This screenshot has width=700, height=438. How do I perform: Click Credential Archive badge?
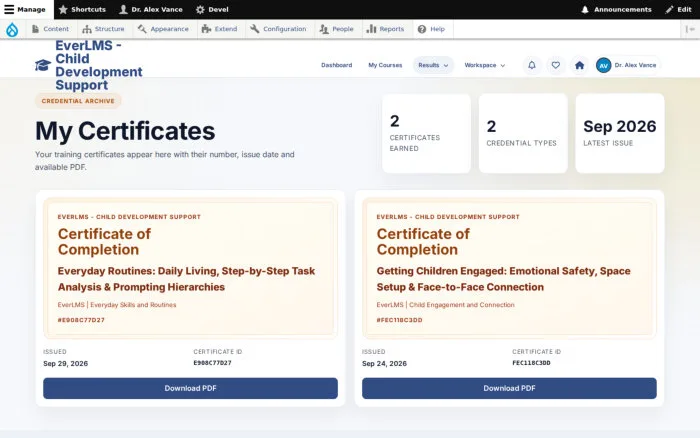pos(78,101)
